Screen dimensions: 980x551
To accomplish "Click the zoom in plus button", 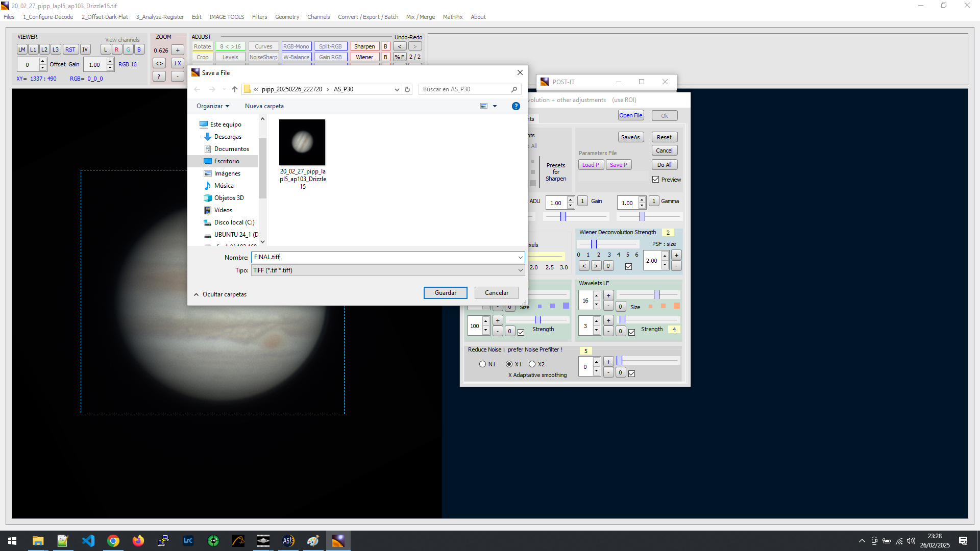I will tap(177, 50).
